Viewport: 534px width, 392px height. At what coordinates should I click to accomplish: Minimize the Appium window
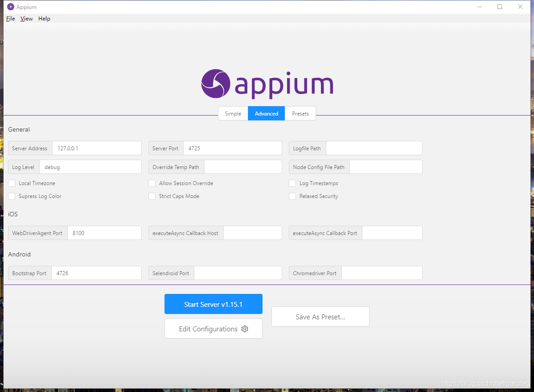coord(480,7)
